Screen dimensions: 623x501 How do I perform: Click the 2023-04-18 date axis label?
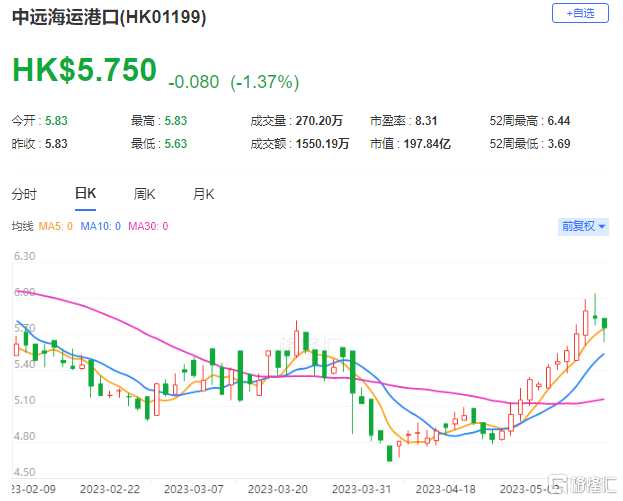point(446,489)
